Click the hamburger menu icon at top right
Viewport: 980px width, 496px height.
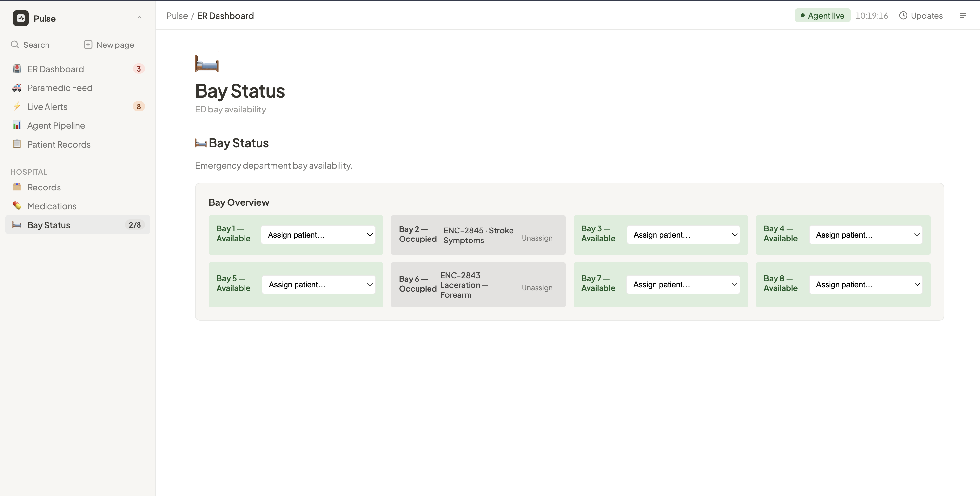point(963,16)
